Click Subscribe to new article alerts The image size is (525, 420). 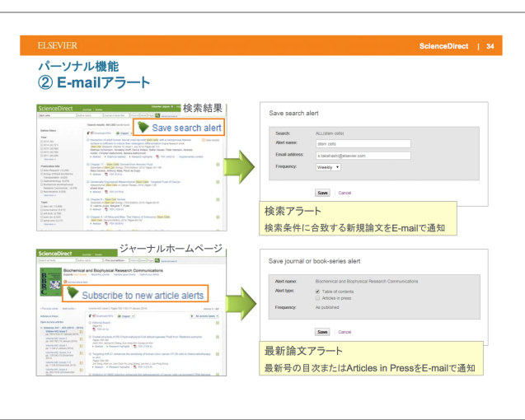pyautogui.click(x=143, y=295)
